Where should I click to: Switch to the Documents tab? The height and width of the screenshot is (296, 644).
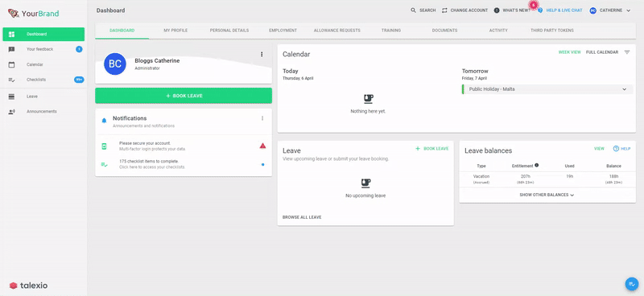point(445,31)
